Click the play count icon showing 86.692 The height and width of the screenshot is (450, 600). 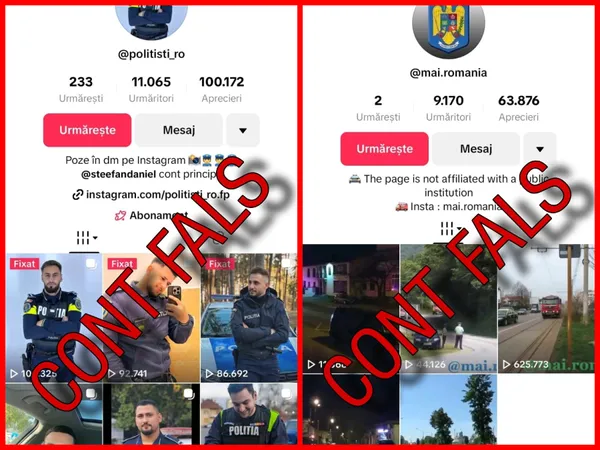point(210,373)
